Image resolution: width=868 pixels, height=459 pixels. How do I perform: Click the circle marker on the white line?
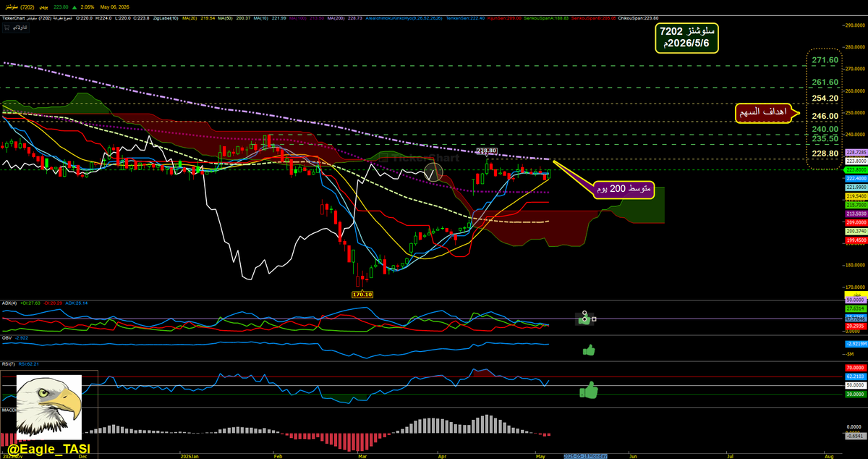433,172
